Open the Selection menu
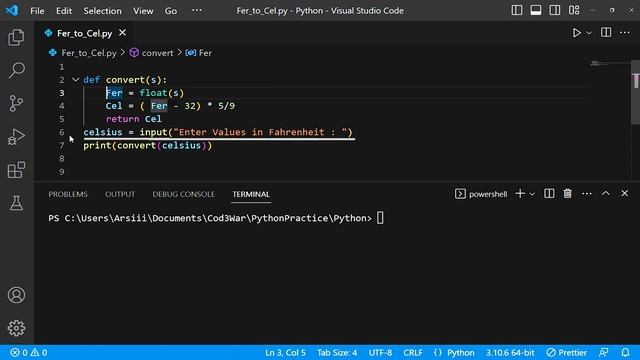Viewport: 640px width, 360px height. 102,11
